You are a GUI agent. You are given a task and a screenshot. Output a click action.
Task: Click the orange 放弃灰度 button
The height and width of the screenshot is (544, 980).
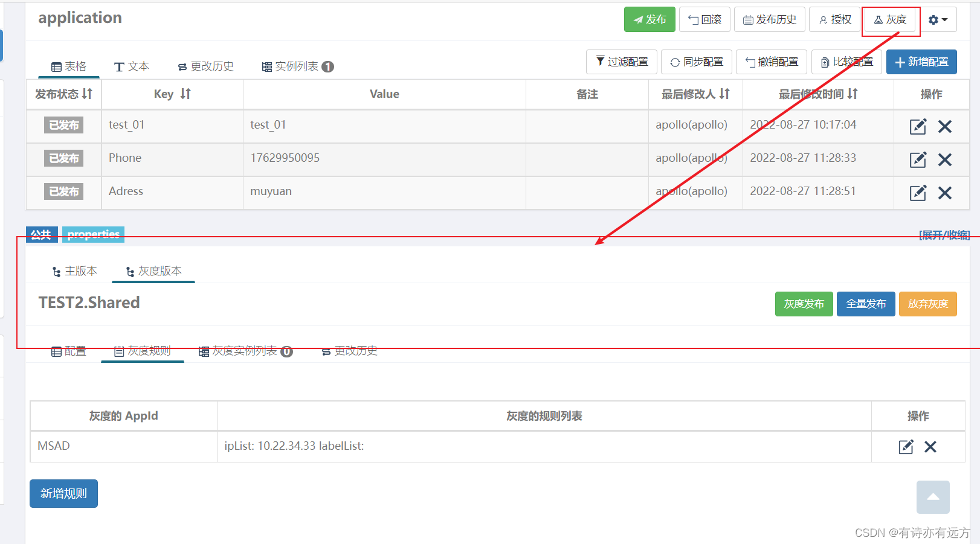[x=928, y=304]
